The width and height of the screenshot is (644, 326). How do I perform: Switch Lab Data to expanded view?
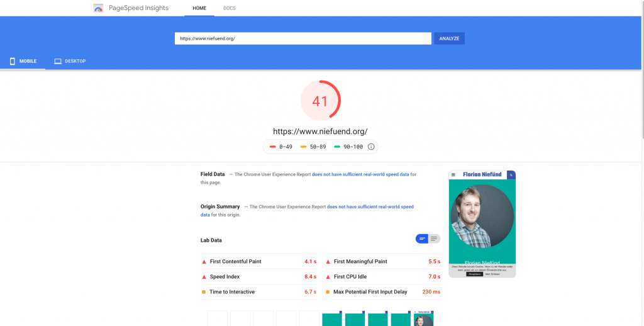click(x=434, y=239)
